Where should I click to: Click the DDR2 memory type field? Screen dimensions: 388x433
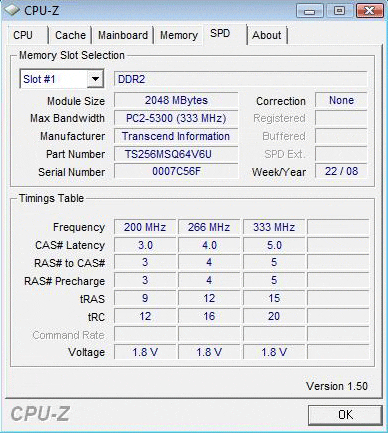241,79
